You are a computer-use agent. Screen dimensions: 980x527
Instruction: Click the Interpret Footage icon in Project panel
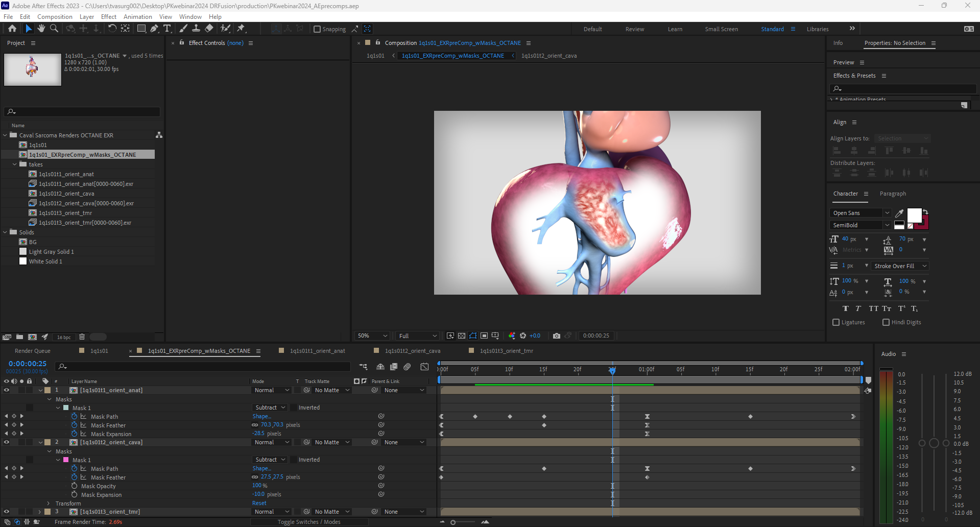(7, 337)
